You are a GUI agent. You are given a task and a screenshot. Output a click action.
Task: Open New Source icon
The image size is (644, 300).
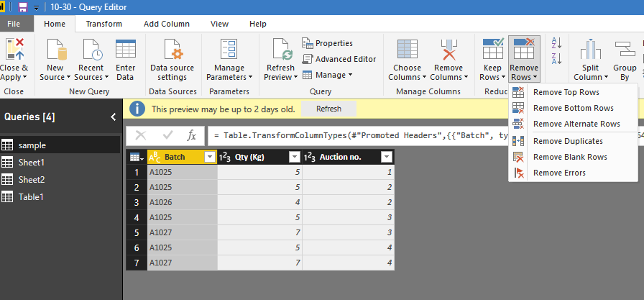coord(57,50)
